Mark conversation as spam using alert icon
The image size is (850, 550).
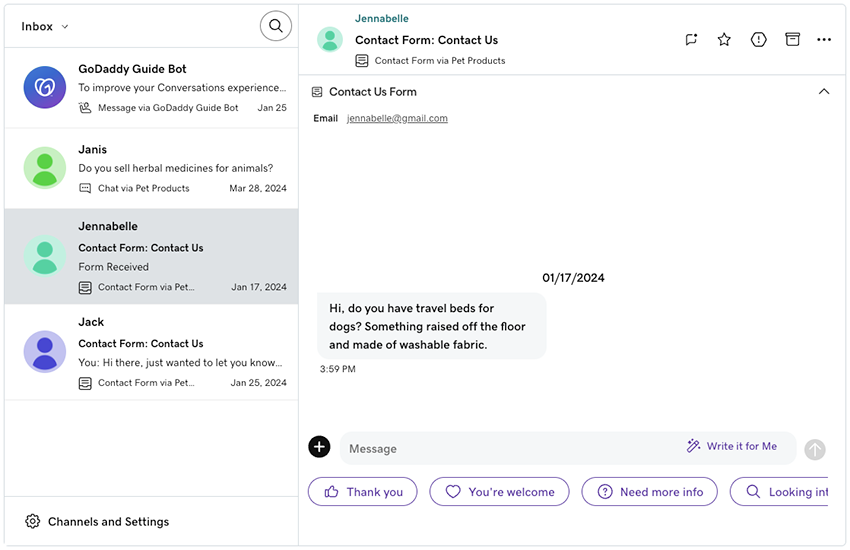coord(759,40)
